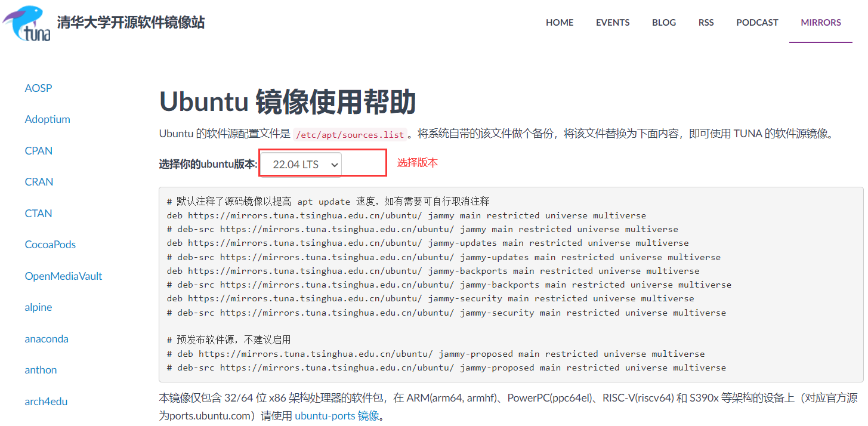This screenshot has width=868, height=426.
Task: Click the # deb-src jammy-updates line
Action: click(444, 257)
